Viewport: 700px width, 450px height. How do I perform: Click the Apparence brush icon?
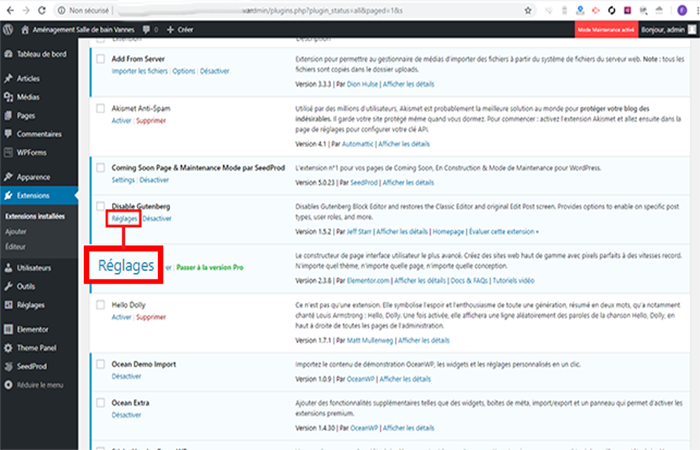[x=8, y=177]
